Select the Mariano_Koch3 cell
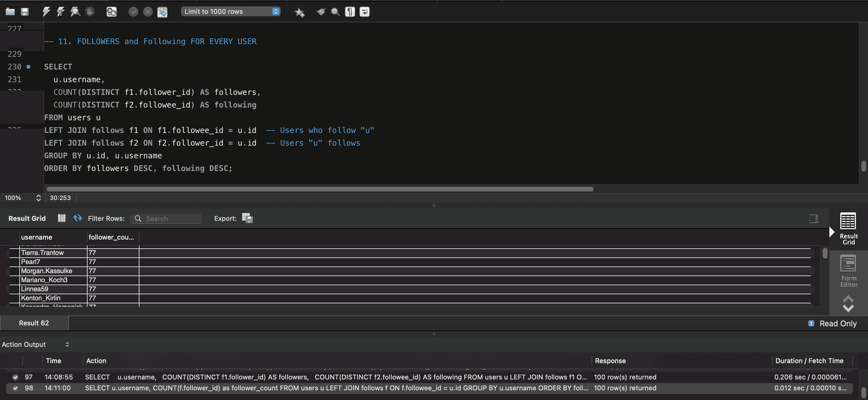 click(x=53, y=280)
